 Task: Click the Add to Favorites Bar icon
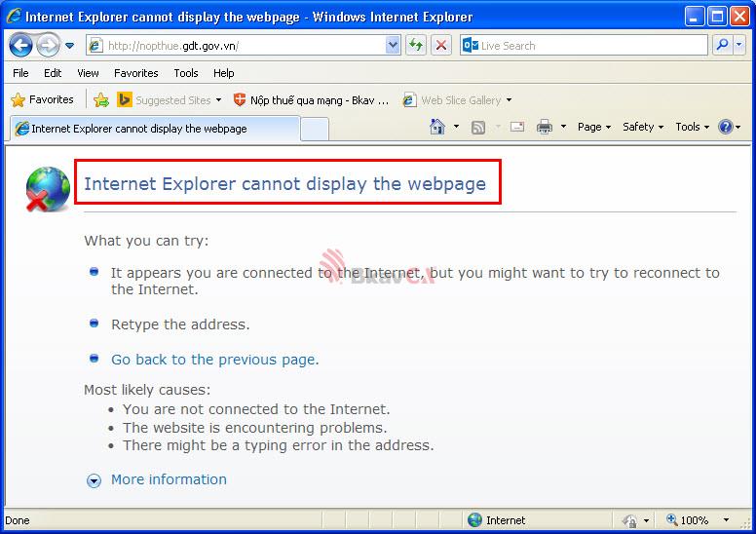click(x=101, y=99)
